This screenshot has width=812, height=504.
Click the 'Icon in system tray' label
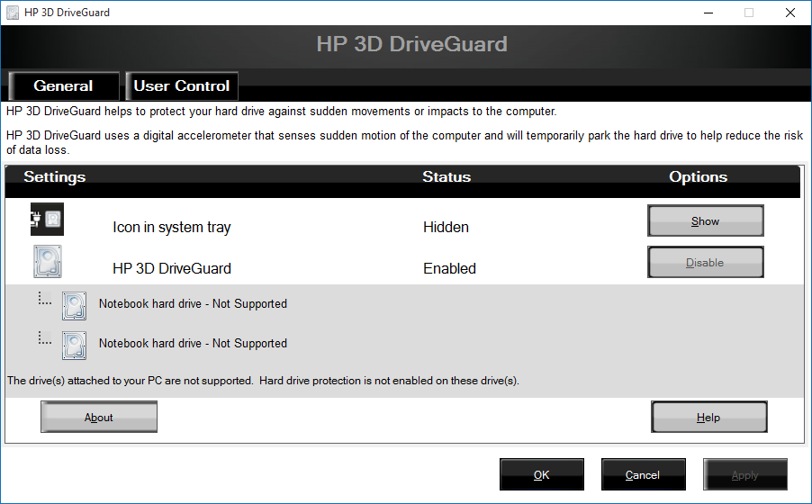tap(171, 228)
